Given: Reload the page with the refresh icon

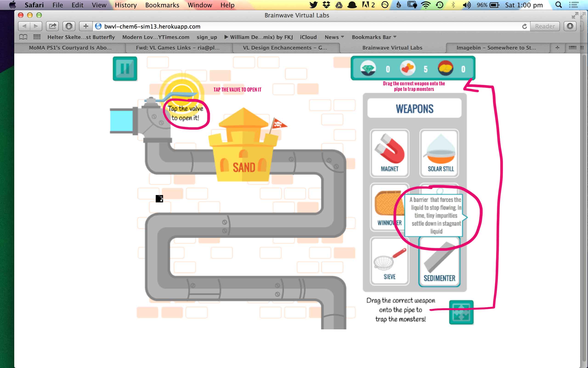Looking at the screenshot, I should pyautogui.click(x=525, y=26).
